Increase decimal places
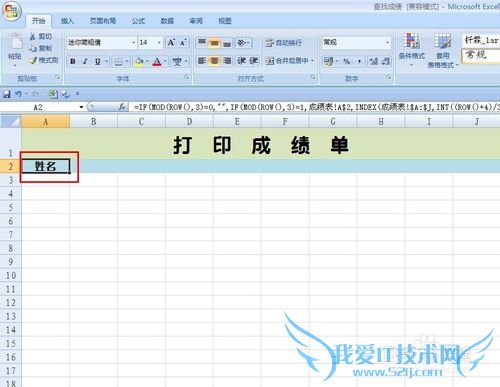The height and width of the screenshot is (387, 500). point(374,61)
